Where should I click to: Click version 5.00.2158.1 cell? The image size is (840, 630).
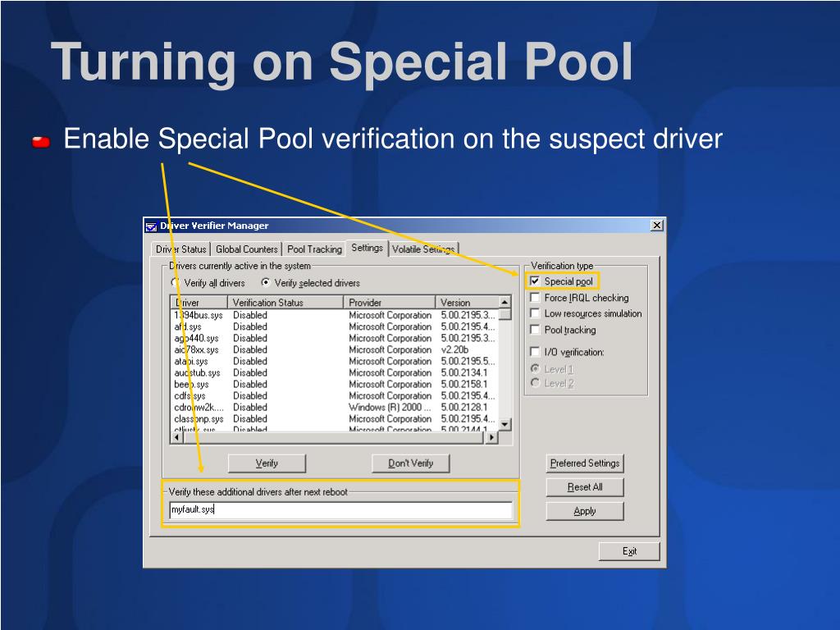click(464, 384)
